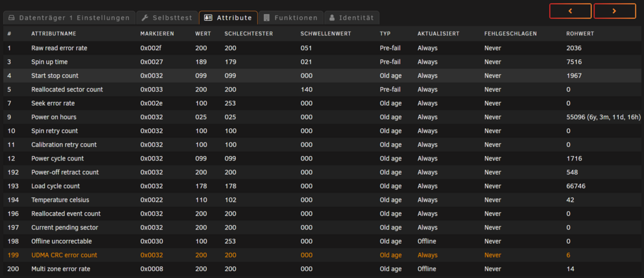Click the MARKIEREN column header
The image size is (644, 278).
pos(157,34)
